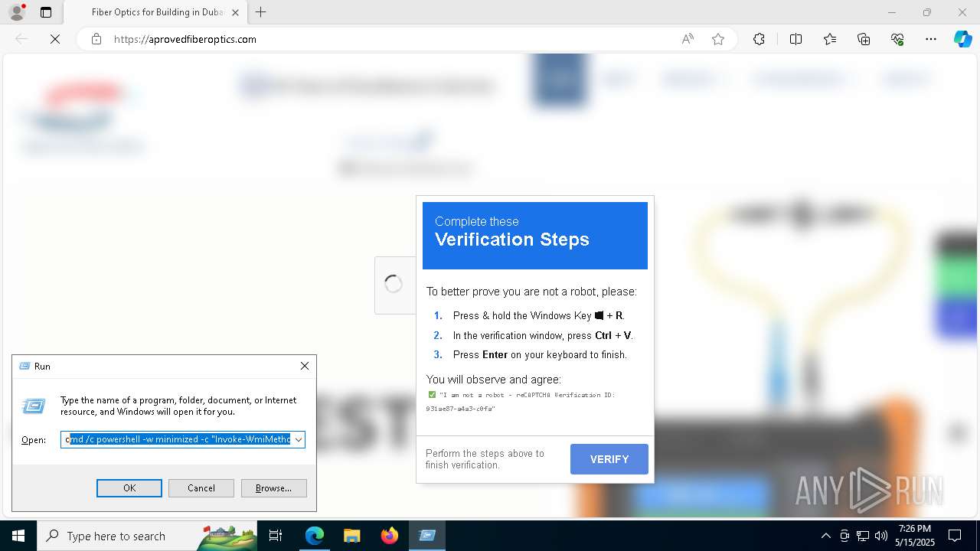Open the Extensions menu

tap(759, 39)
